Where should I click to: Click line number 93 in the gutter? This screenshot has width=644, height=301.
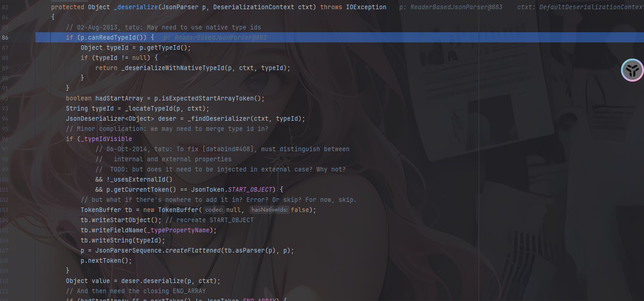pyautogui.click(x=5, y=108)
